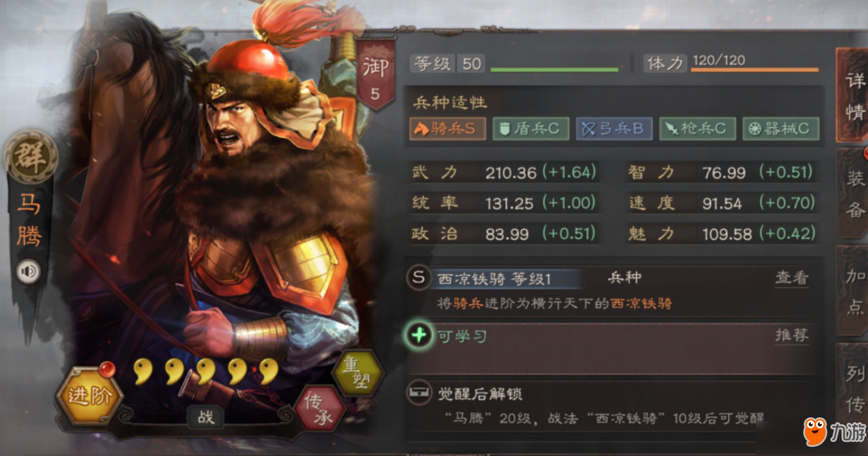Open 查看 for 西凉铁骑 skill

pyautogui.click(x=791, y=277)
